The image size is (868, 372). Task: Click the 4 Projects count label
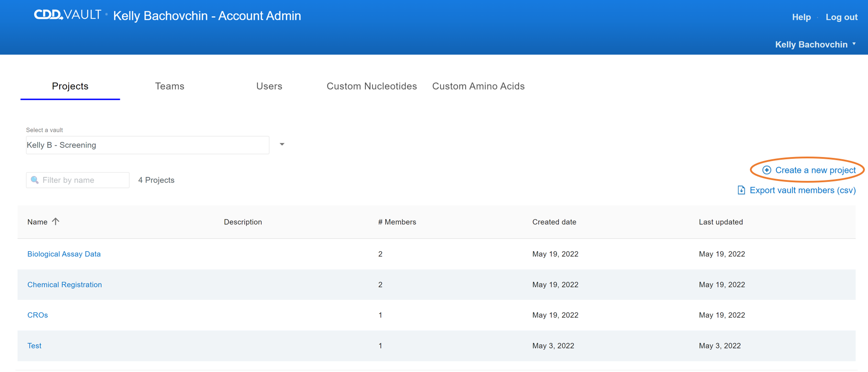coord(156,180)
